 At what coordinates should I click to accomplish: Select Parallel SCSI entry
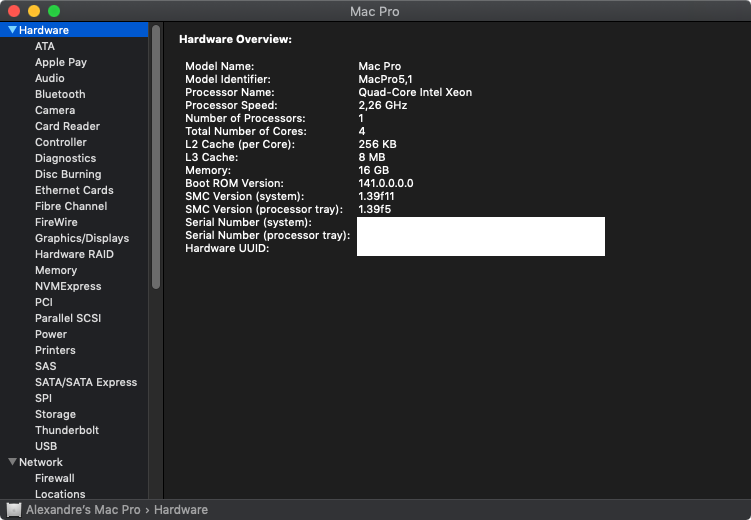68,318
